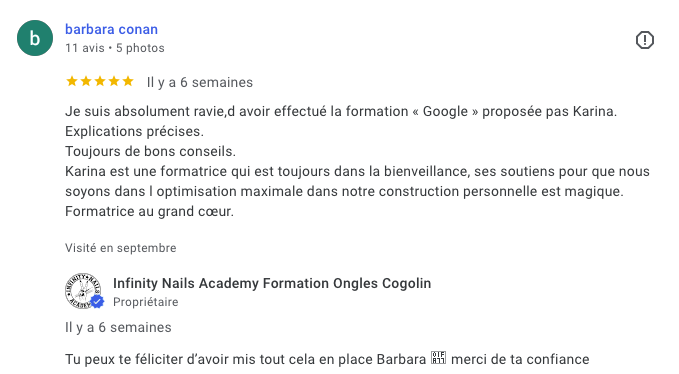Click the first yellow rating star
The height and width of the screenshot is (374, 679).
pyautogui.click(x=72, y=81)
